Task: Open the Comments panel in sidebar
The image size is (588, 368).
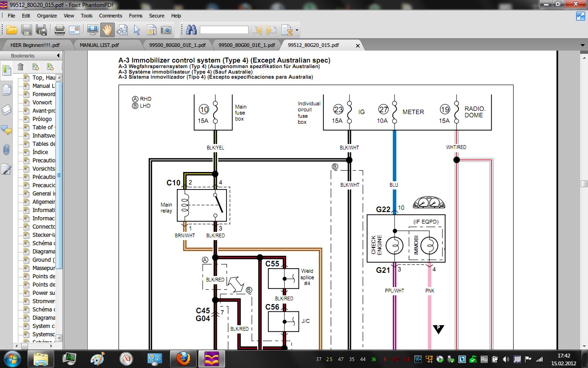Action: tap(6, 130)
